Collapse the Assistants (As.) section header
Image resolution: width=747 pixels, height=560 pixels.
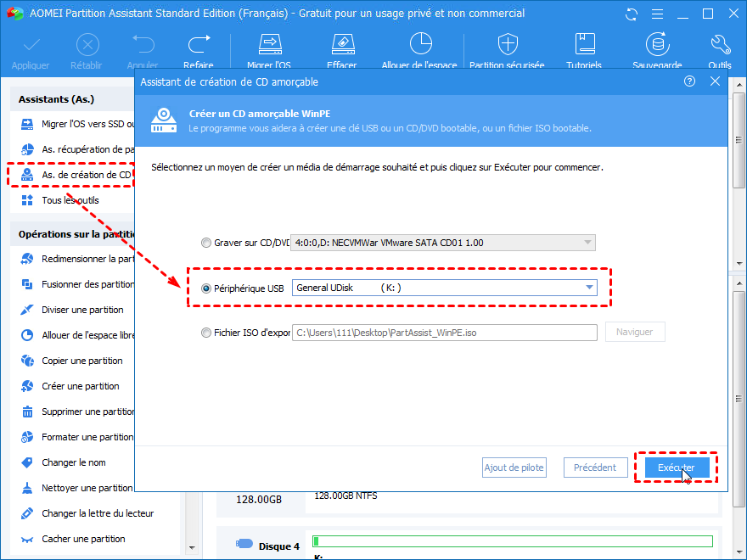[x=72, y=99]
